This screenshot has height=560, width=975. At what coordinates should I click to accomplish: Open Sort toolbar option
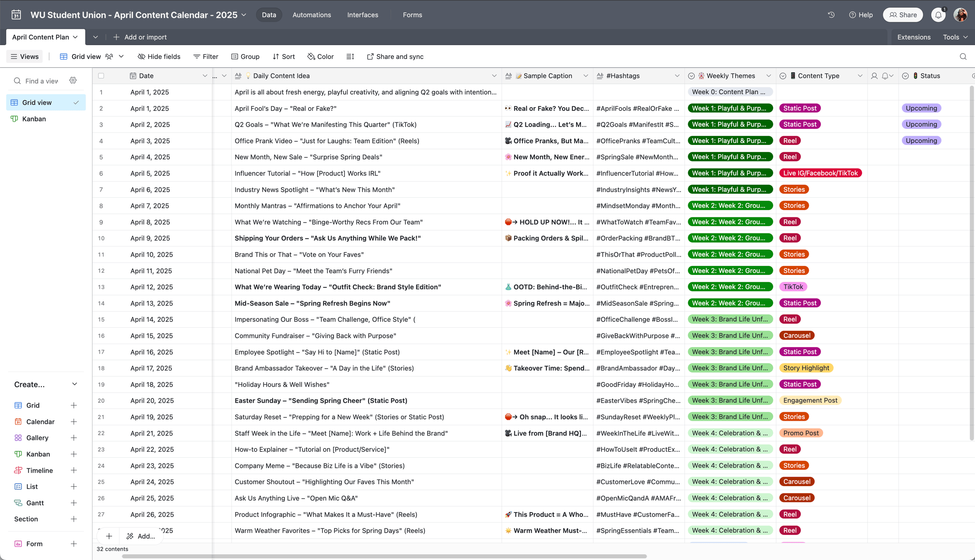284,57
